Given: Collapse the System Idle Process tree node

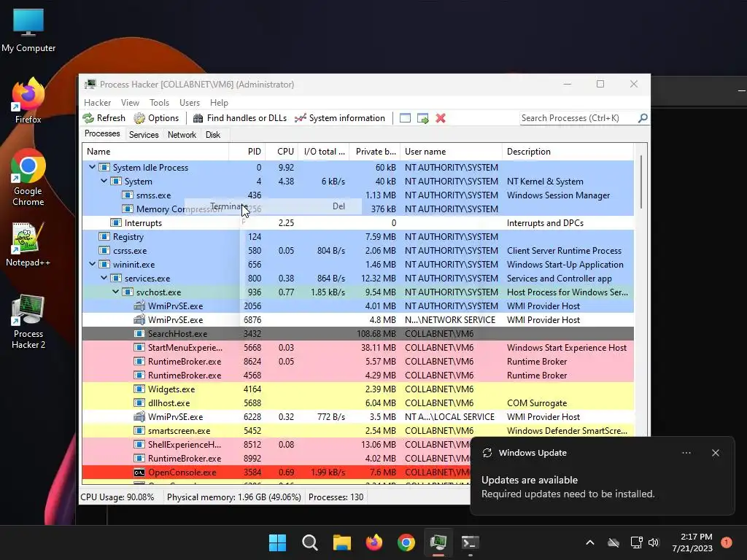Looking at the screenshot, I should [93, 167].
